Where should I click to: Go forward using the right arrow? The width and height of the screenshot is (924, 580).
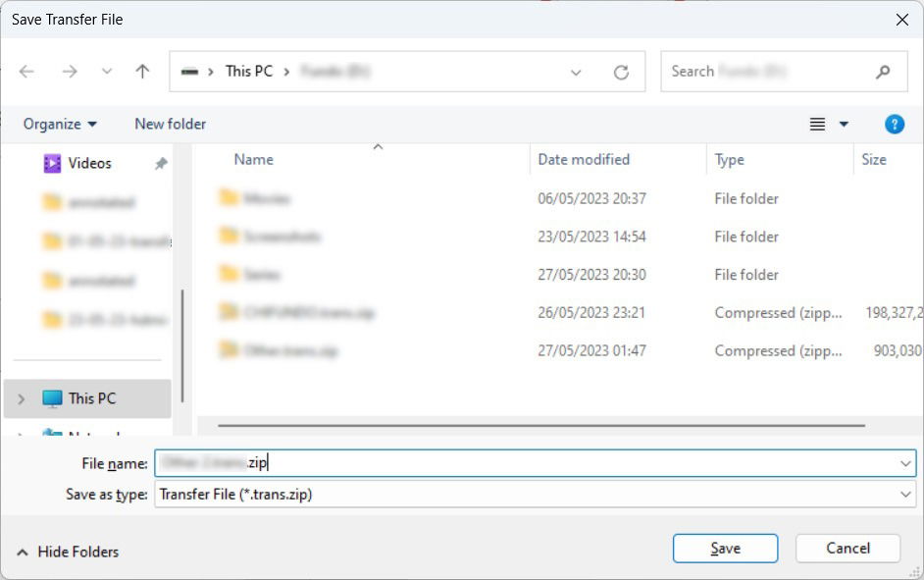(x=70, y=72)
